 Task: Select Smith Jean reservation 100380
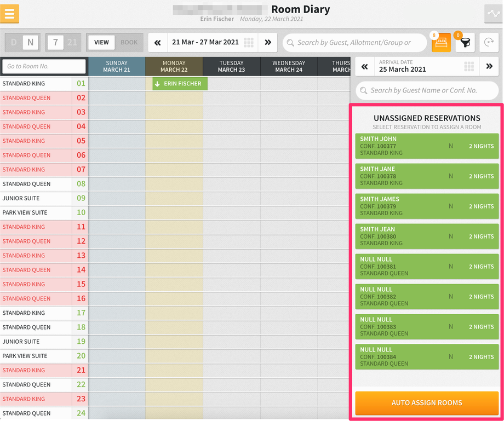coord(427,237)
